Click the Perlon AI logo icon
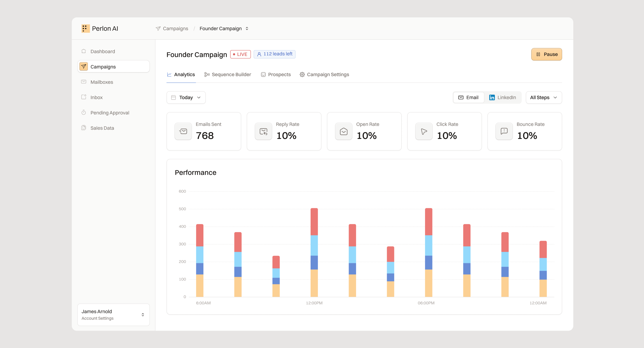The image size is (644, 348). (x=85, y=29)
